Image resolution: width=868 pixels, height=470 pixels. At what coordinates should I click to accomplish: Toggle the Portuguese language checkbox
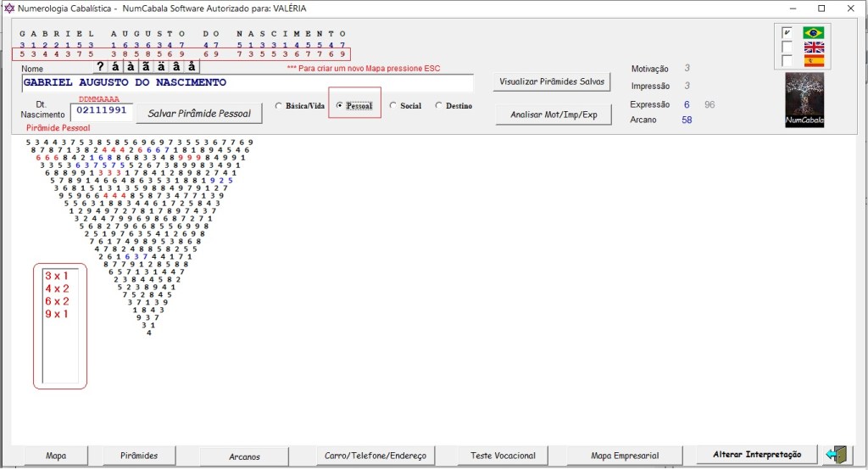pyautogui.click(x=787, y=33)
